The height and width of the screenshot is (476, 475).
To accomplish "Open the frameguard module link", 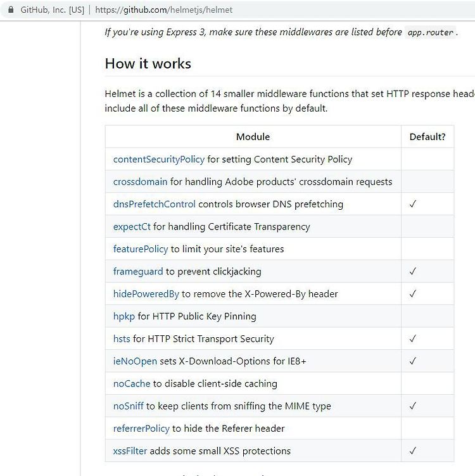I will pyautogui.click(x=138, y=272).
